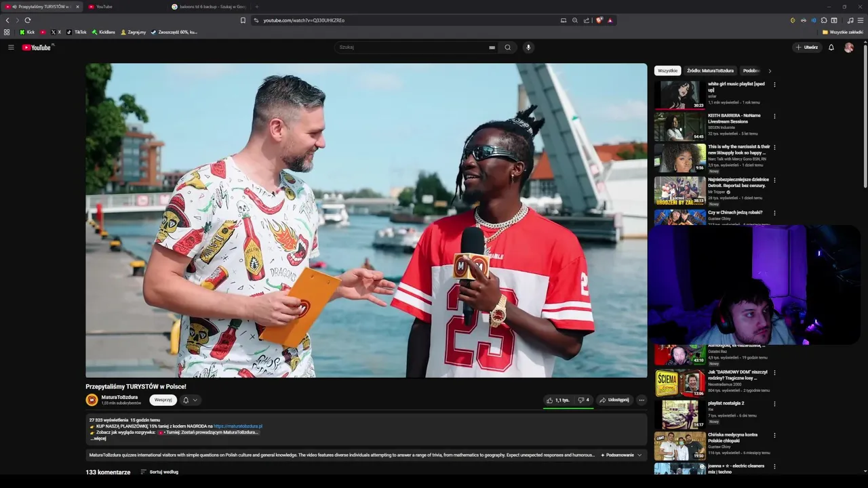Click the browser forward arrow
The width and height of the screenshot is (868, 488).
click(x=18, y=20)
